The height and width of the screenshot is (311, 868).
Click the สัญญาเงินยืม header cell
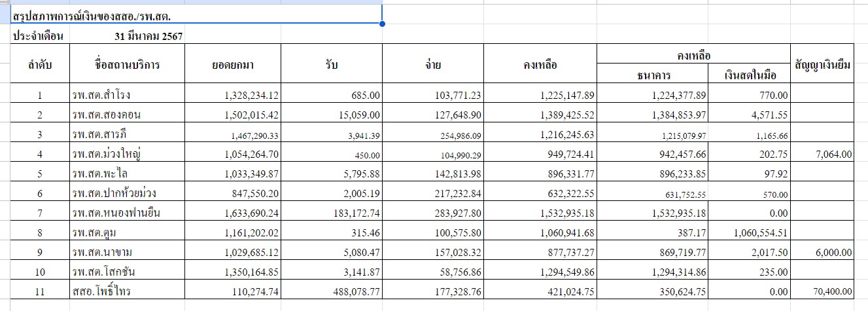(823, 65)
